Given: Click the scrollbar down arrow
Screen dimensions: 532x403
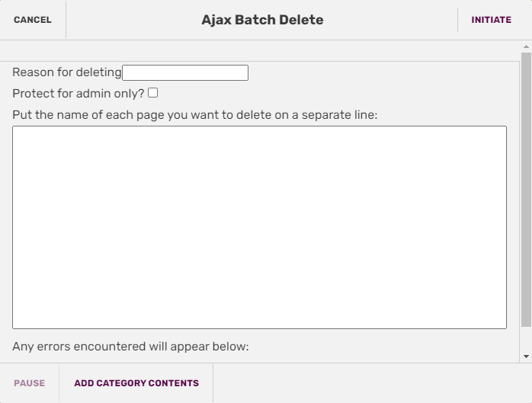Looking at the screenshot, I should [526, 356].
